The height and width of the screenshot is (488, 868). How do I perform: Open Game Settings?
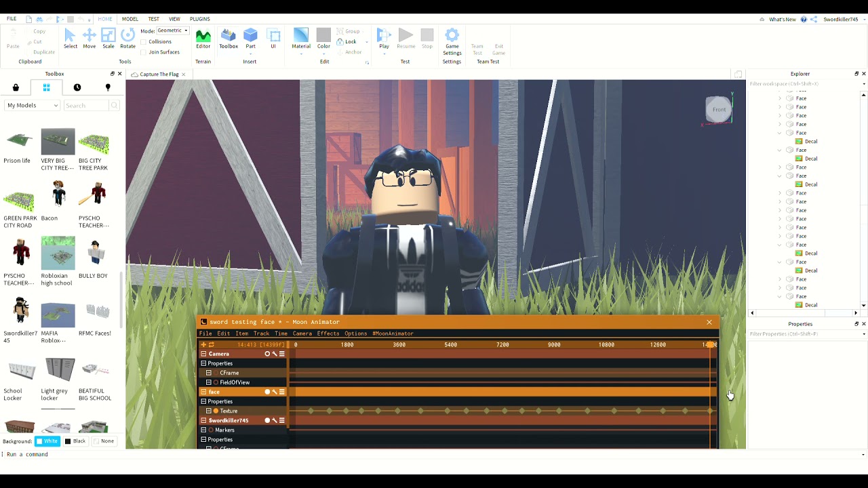(x=452, y=42)
